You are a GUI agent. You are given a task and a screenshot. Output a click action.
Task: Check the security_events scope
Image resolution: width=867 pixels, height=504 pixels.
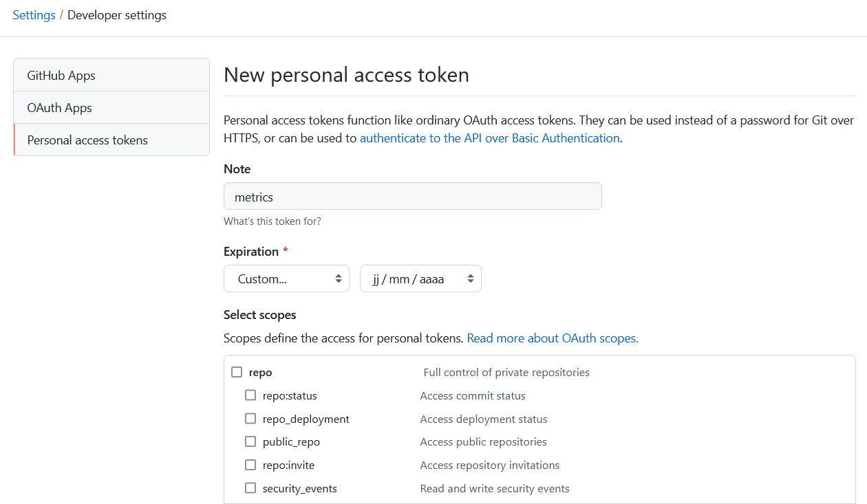[x=250, y=488]
